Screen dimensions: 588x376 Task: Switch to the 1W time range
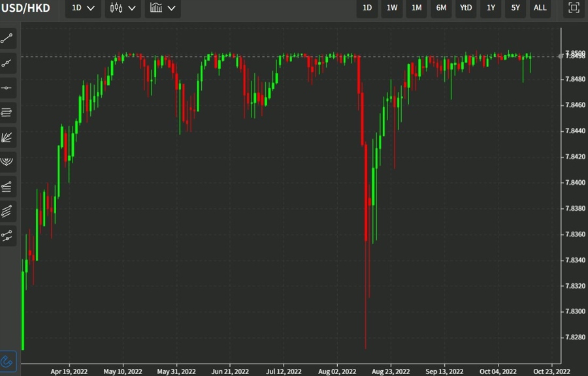click(x=392, y=8)
